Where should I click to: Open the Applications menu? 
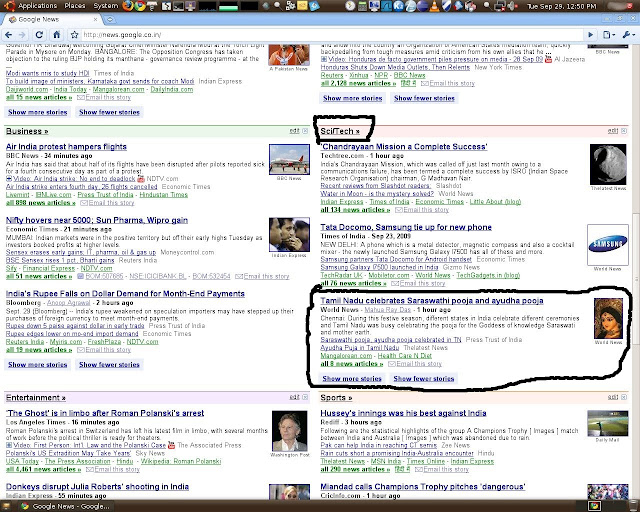tap(37, 5)
